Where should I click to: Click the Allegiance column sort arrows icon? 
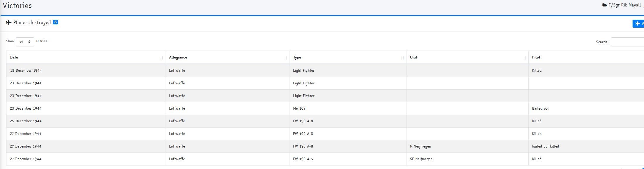coord(285,58)
